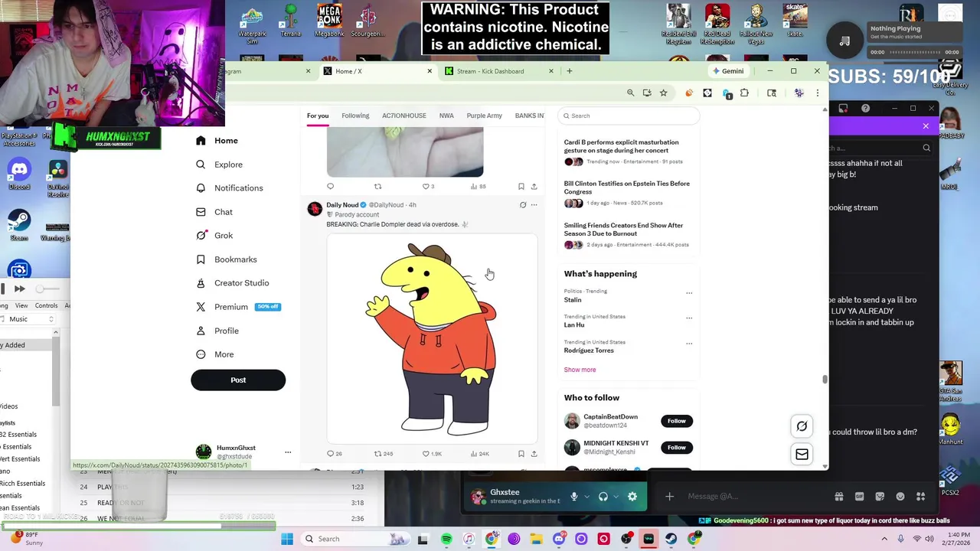View analytics of the Daily Noud post
Screen dimensions: 980x551
tap(479, 454)
